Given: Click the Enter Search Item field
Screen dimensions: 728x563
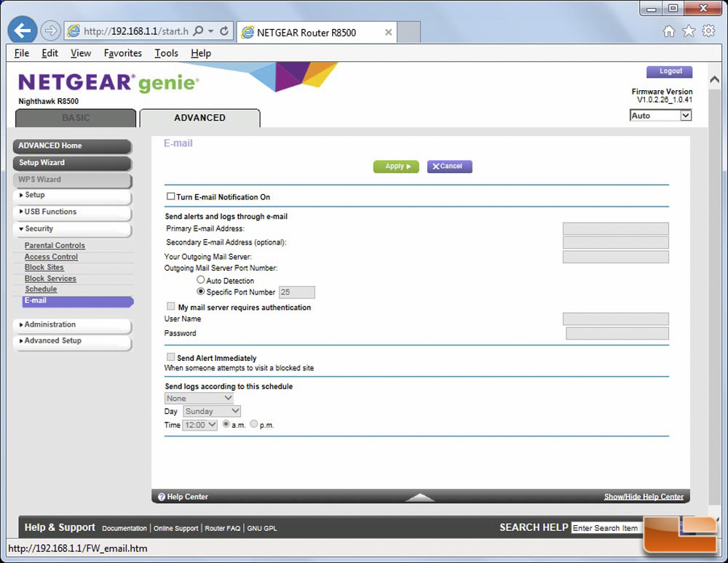Looking at the screenshot, I should 607,528.
